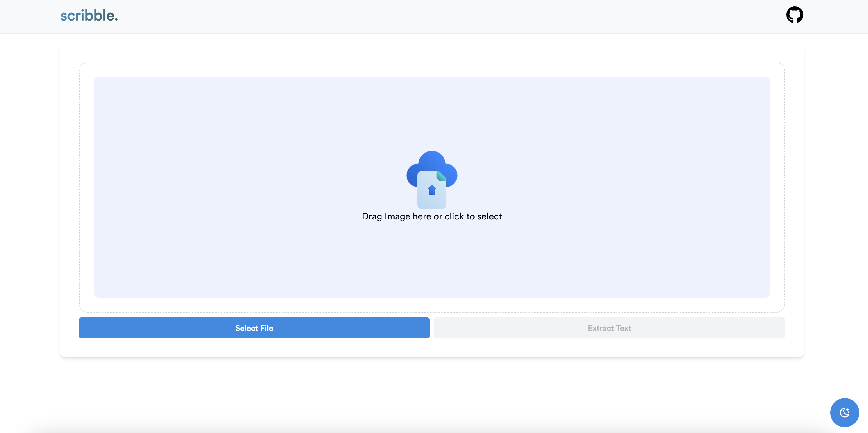Click the folded corner of document icon

[x=441, y=176]
